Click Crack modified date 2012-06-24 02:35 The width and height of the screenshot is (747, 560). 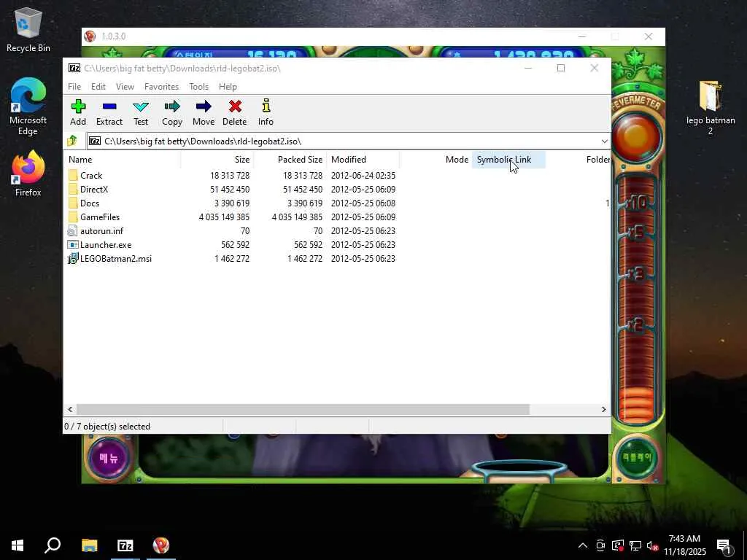pyautogui.click(x=363, y=176)
